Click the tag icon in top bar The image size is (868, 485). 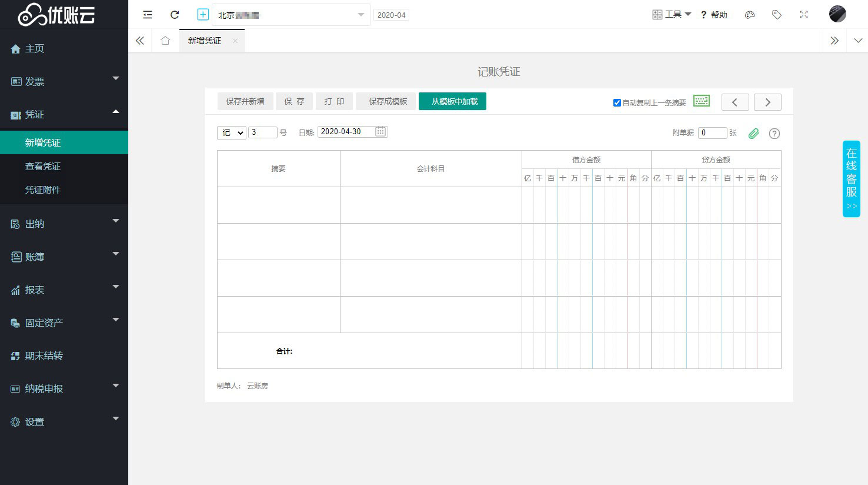[x=777, y=15]
